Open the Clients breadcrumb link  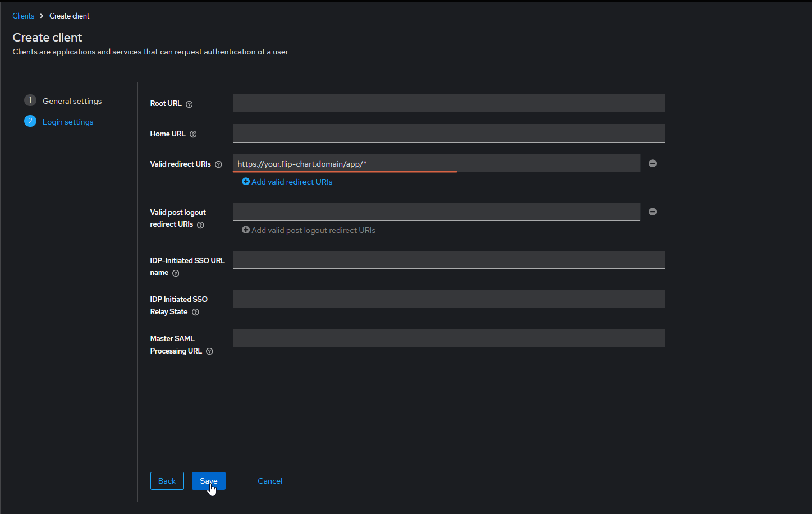click(x=24, y=16)
